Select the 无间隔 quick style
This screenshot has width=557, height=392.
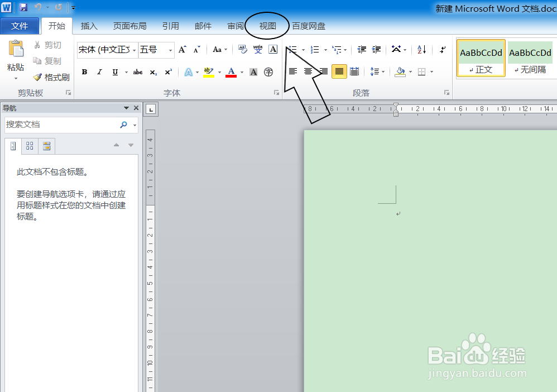click(529, 58)
